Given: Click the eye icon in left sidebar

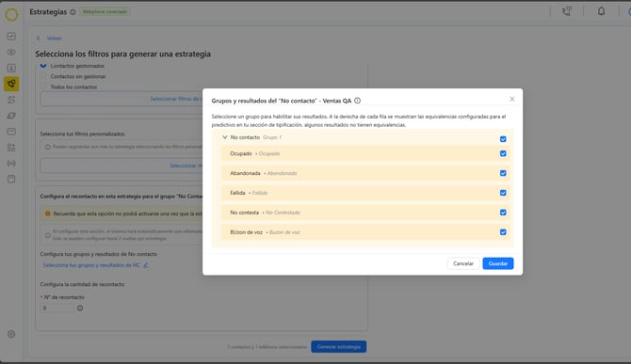Looking at the screenshot, I should point(11,53).
